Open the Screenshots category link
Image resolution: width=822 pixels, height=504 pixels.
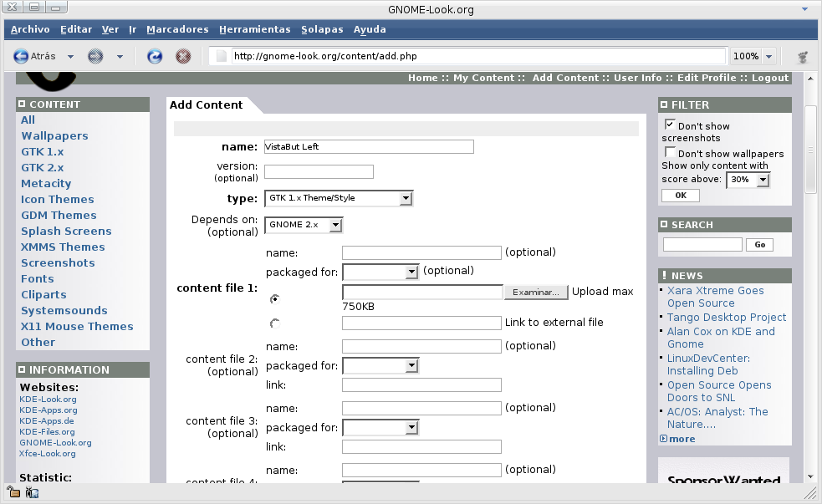[x=58, y=263]
